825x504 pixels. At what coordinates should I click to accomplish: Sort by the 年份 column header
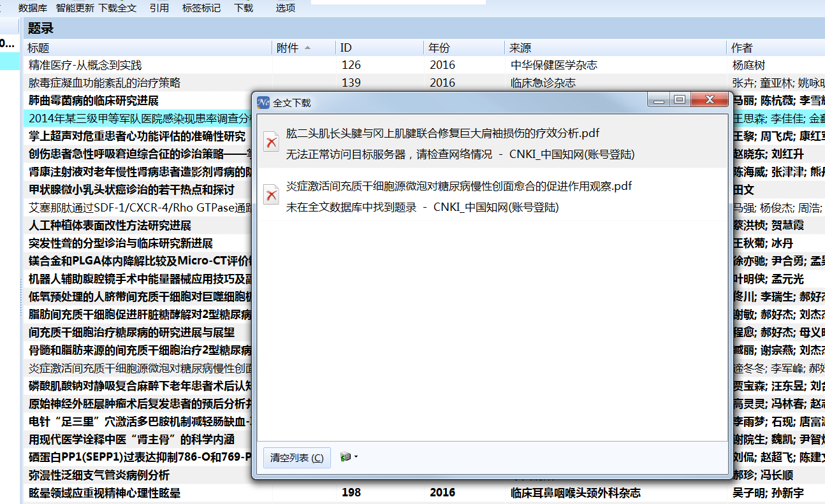[465, 48]
